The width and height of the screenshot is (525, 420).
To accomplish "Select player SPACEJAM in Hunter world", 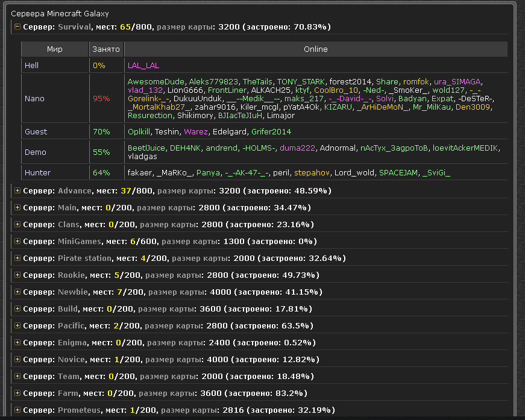I will (398, 172).
